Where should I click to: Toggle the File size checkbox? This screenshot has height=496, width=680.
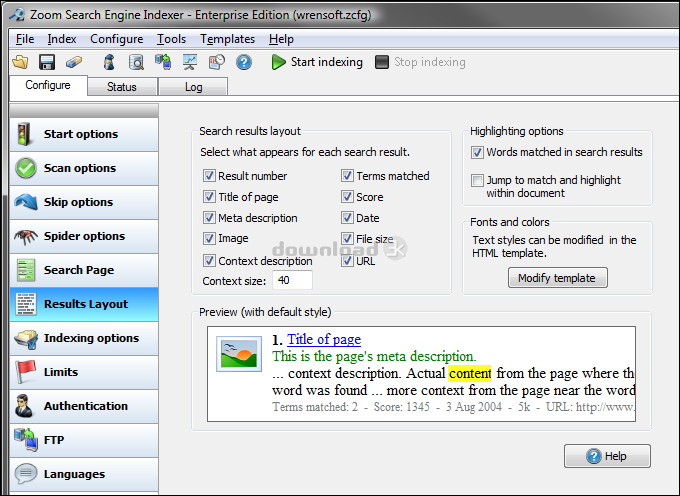click(347, 238)
